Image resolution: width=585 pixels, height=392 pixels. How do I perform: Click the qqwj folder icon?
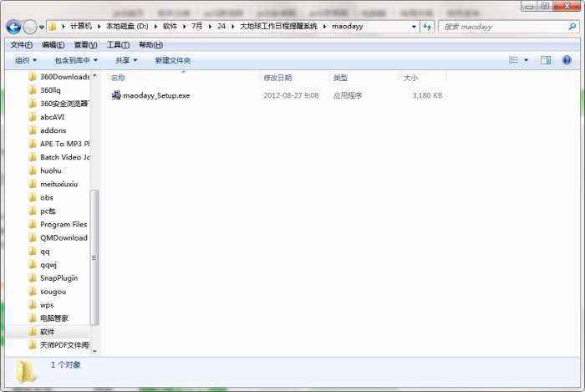click(x=33, y=265)
